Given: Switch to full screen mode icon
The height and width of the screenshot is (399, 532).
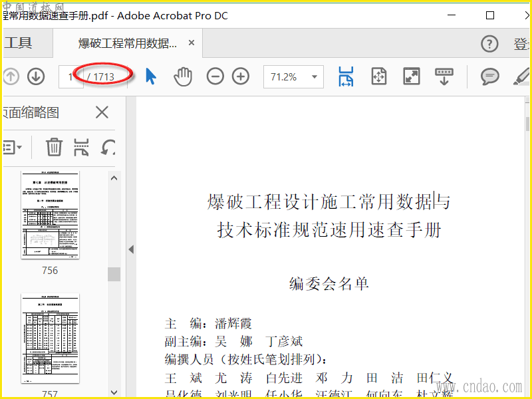Looking at the screenshot, I should [x=411, y=76].
